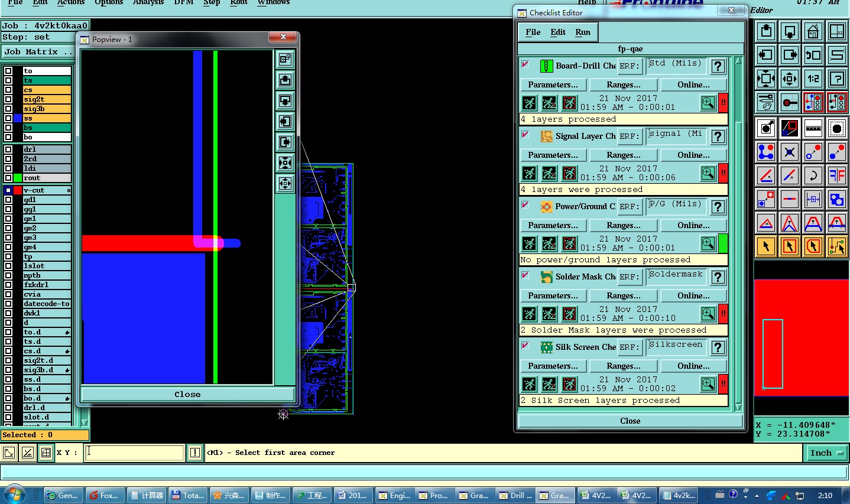Click the mirror F icon

[x=837, y=175]
